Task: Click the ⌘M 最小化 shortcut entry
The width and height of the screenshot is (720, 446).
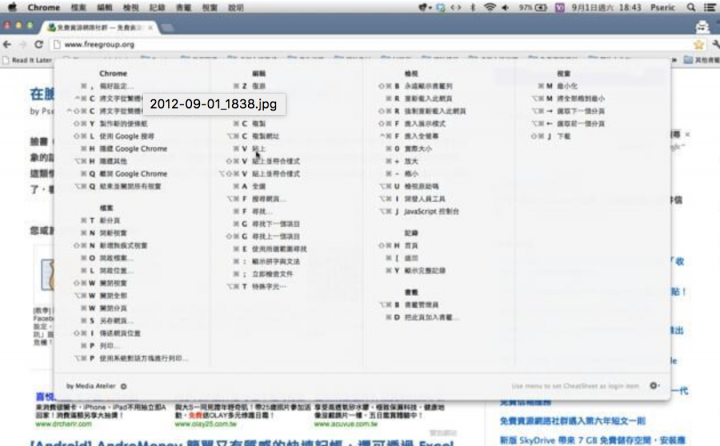Action: click(557, 86)
